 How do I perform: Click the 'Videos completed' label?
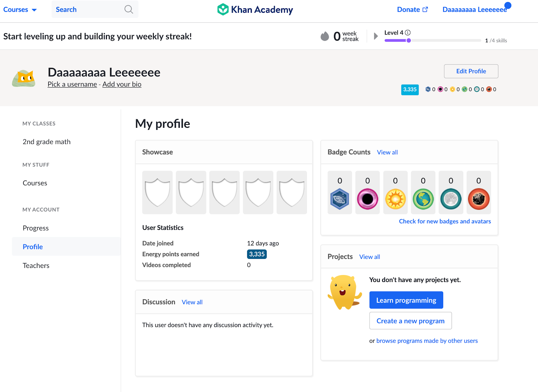coord(166,265)
